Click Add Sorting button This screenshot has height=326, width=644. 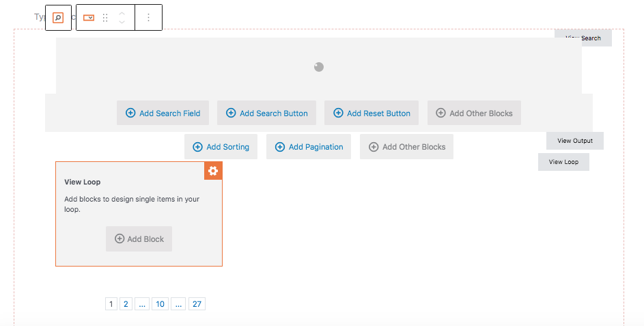pos(221,146)
